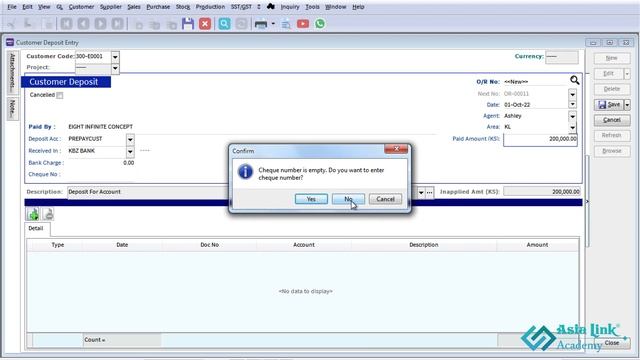Screen dimensions: 640x360
Task: Open the Save button dropdown arrow
Action: click(627, 105)
